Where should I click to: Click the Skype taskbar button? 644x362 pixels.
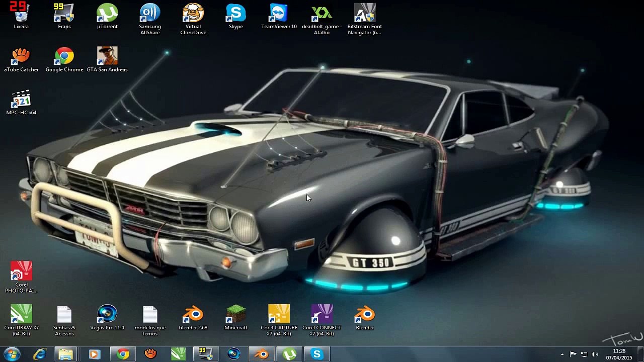tap(316, 354)
